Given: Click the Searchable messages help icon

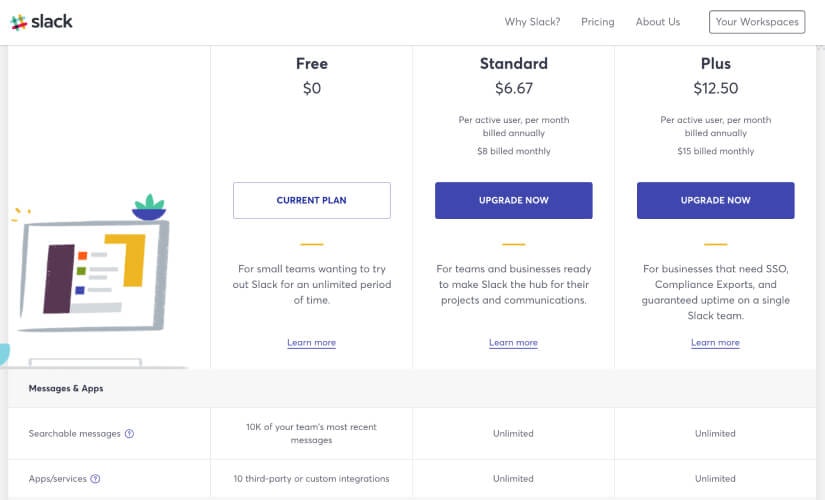Looking at the screenshot, I should click(x=130, y=434).
